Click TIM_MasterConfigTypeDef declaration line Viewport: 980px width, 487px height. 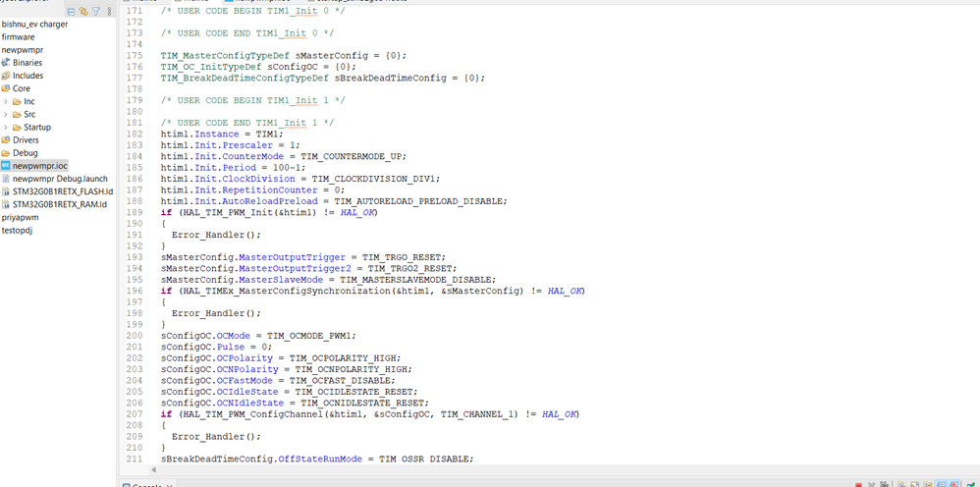tap(283, 55)
